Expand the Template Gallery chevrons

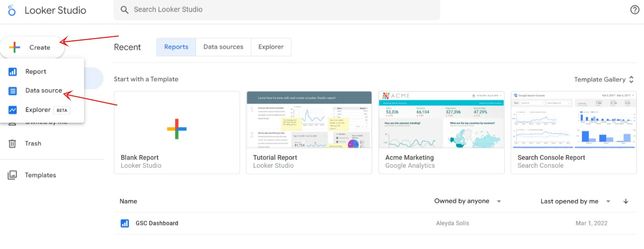[631, 80]
